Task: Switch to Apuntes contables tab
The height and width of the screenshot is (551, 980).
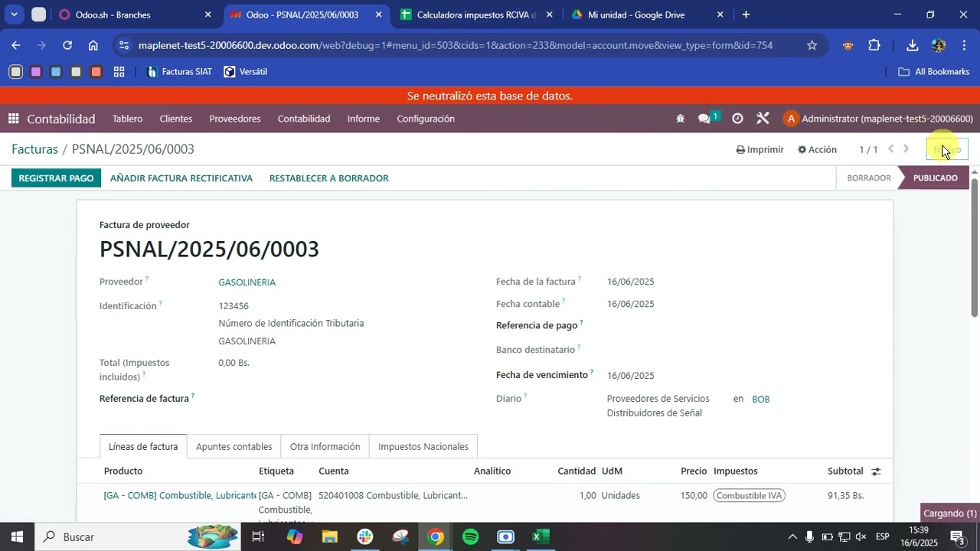Action: point(234,447)
